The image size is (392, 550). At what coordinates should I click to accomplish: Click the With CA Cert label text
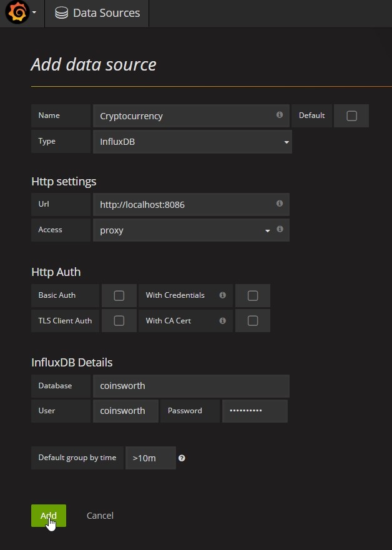click(x=169, y=321)
